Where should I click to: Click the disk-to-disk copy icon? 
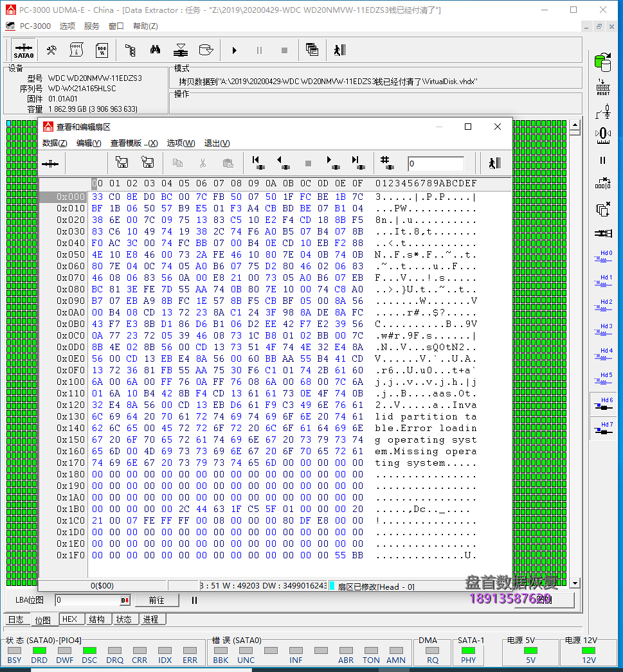click(206, 50)
